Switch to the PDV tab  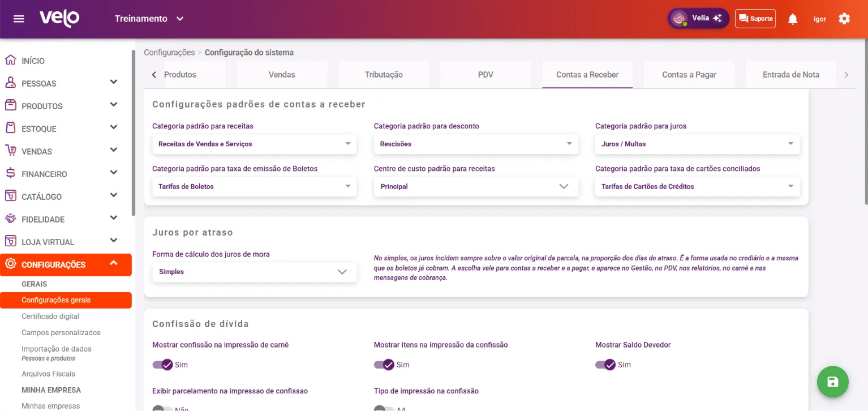485,75
